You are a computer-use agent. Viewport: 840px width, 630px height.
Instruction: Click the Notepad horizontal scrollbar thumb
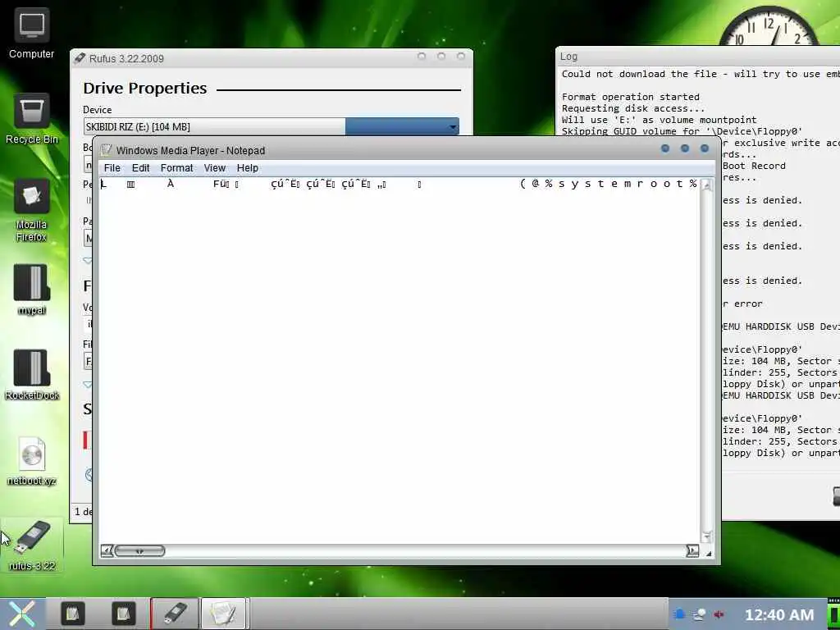point(139,550)
